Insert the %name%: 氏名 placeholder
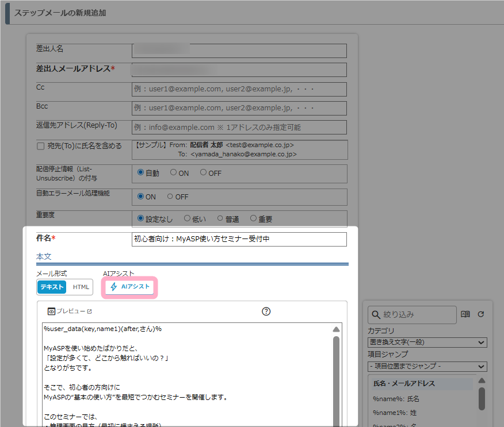The image size is (504, 427). [x=398, y=398]
